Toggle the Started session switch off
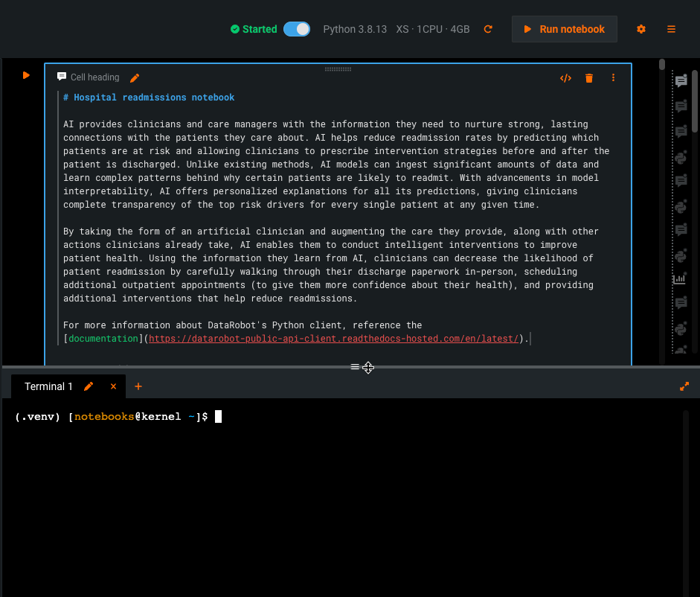 click(x=297, y=29)
